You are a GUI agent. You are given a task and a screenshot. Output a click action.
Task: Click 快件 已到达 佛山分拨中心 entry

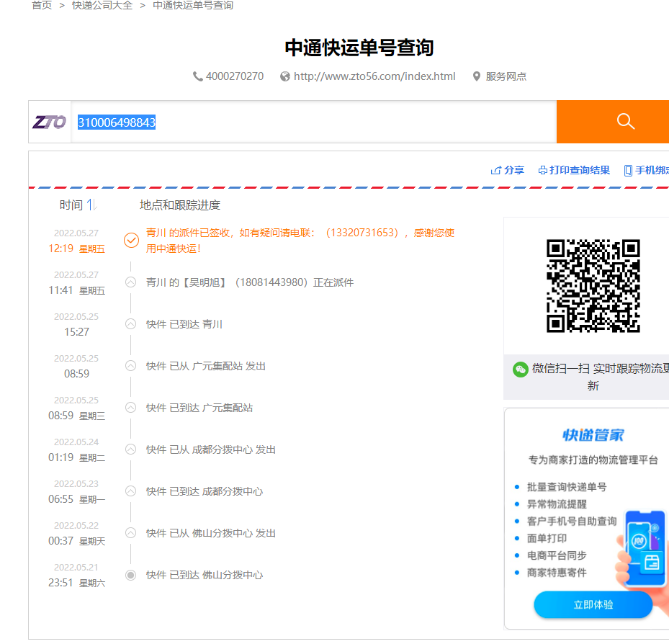click(205, 576)
